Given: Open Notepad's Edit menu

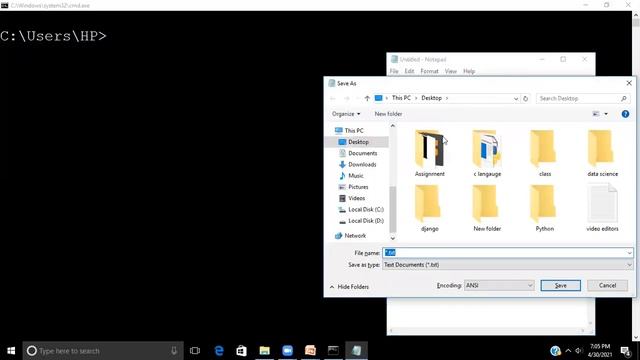Looking at the screenshot, I should 409,71.
